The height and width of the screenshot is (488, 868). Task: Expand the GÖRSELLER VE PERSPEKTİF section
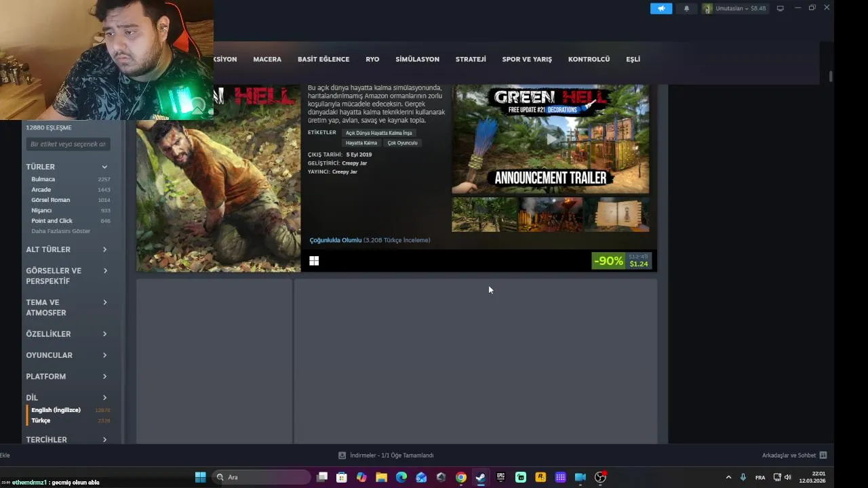[x=68, y=276]
